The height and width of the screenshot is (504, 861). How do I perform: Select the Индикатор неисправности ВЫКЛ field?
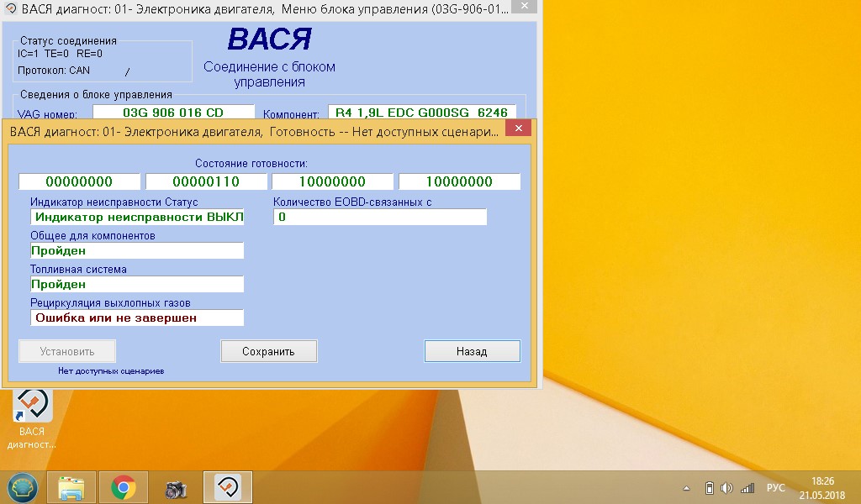coord(137,218)
